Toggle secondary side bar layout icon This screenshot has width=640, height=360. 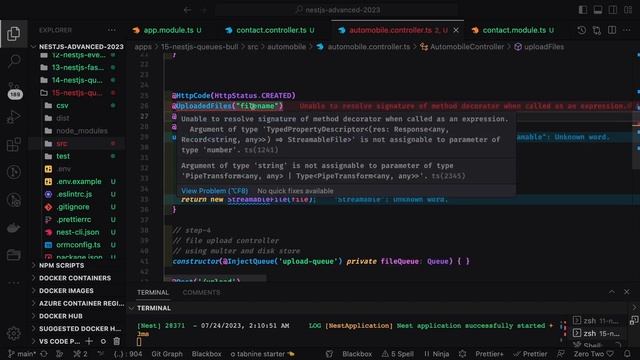[x=613, y=10]
